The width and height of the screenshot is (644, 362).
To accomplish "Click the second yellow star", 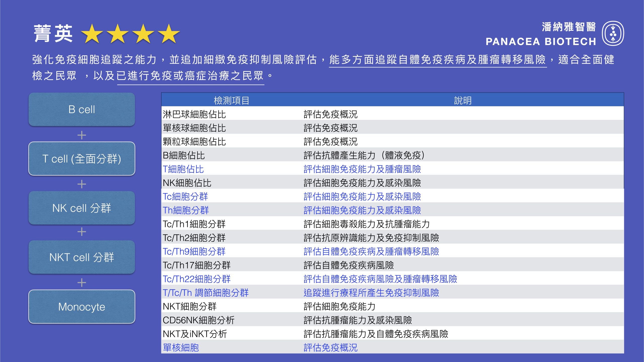I will (118, 34).
